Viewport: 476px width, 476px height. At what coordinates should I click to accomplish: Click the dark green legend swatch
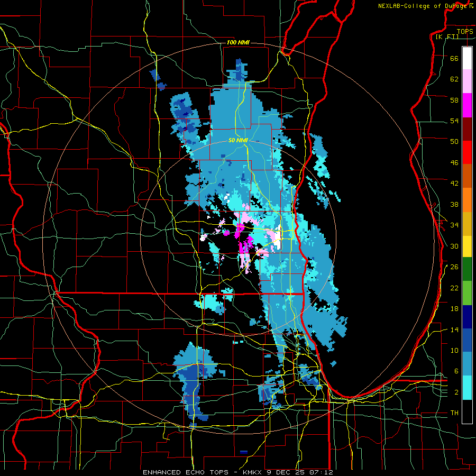(467, 269)
